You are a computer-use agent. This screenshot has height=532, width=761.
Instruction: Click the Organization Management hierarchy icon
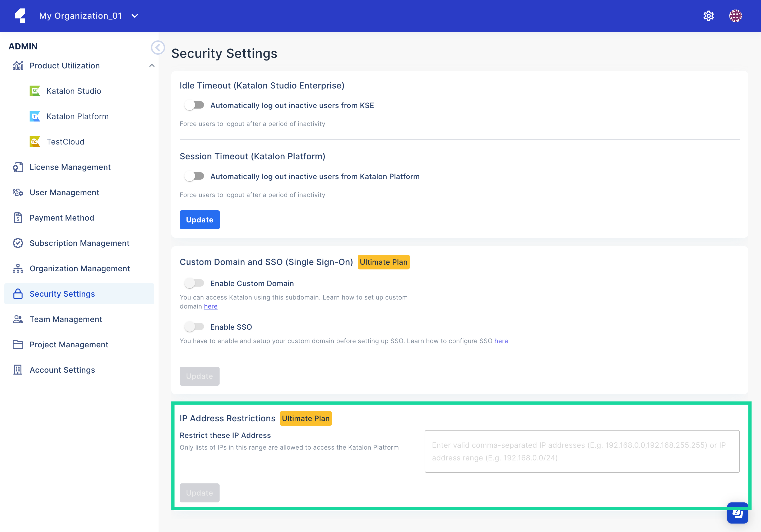18,269
